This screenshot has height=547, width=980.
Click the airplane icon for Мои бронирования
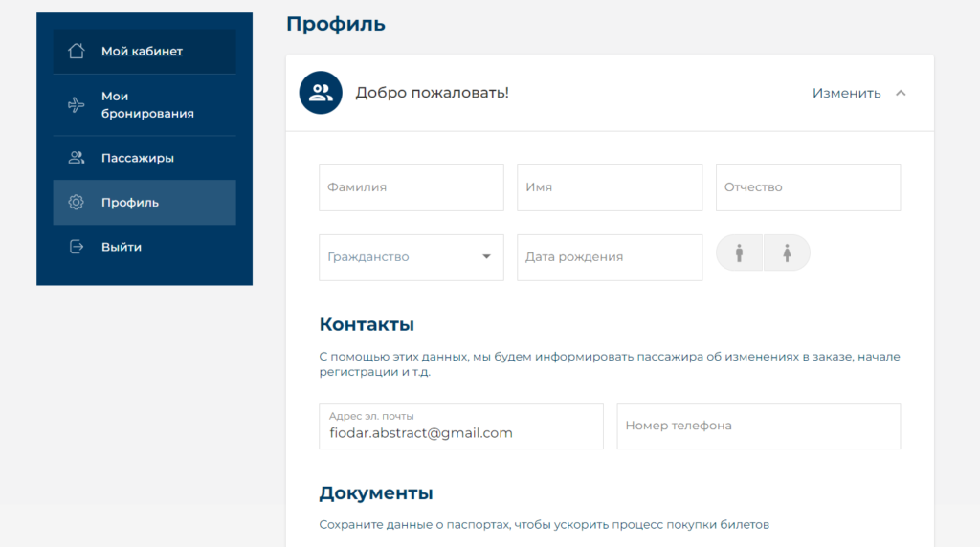click(x=77, y=105)
